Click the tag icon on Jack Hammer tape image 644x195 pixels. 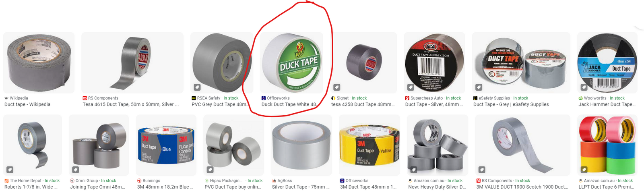tap(584, 87)
